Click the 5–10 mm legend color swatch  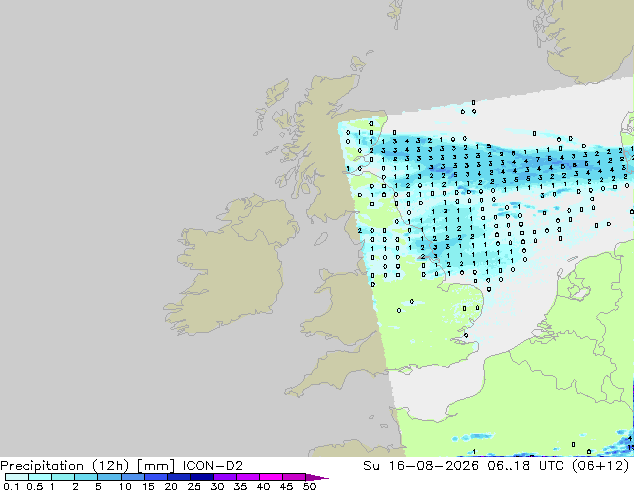pyautogui.click(x=109, y=477)
